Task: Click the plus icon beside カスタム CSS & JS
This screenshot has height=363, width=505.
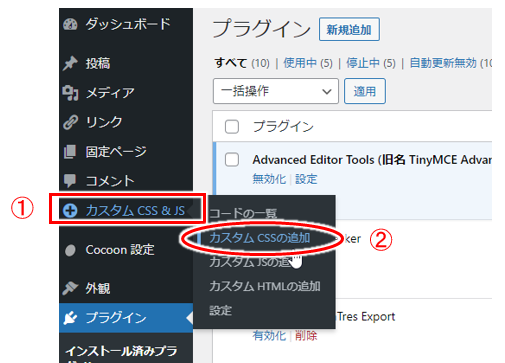Action: pyautogui.click(x=70, y=210)
